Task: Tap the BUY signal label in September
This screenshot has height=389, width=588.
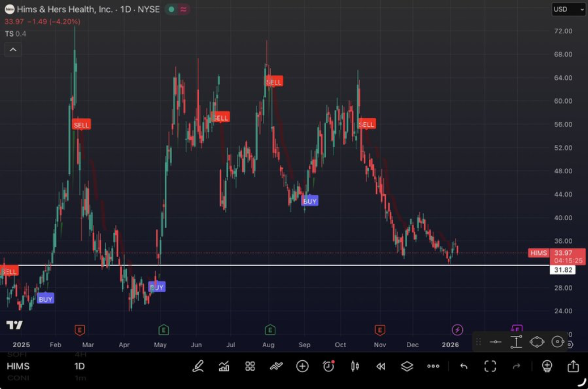Action: click(310, 201)
